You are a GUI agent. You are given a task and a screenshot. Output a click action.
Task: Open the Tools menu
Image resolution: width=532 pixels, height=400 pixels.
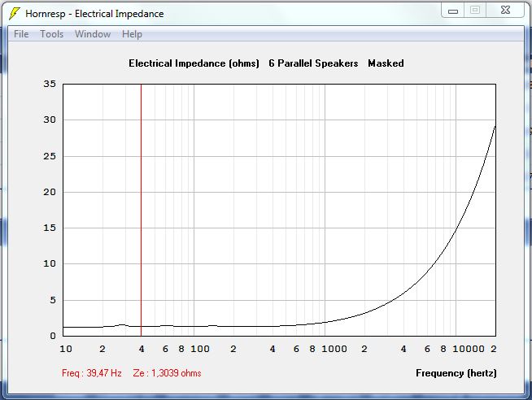51,34
